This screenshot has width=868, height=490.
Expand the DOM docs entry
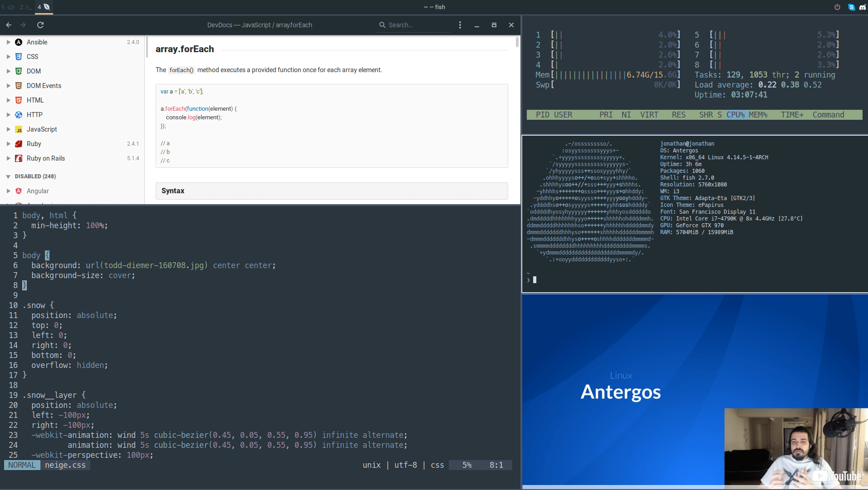click(x=8, y=71)
